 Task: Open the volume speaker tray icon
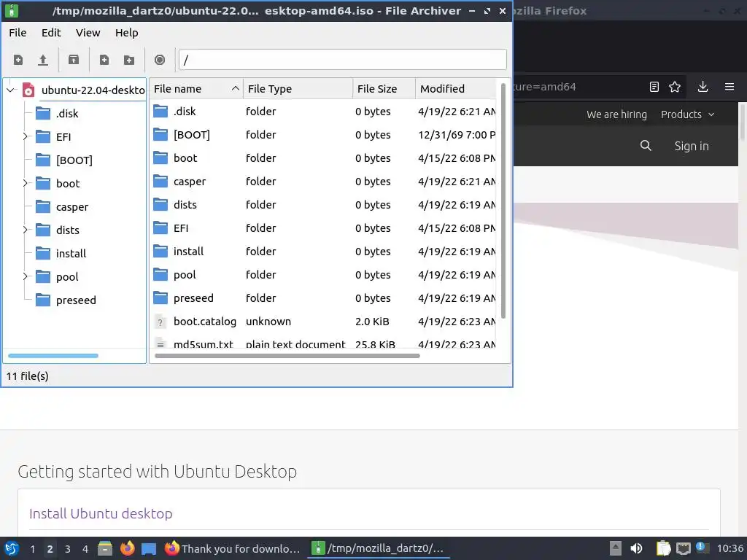(636, 548)
